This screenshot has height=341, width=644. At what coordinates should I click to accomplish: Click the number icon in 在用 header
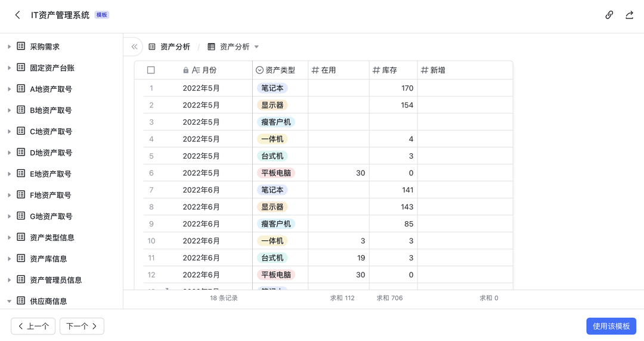coord(315,70)
